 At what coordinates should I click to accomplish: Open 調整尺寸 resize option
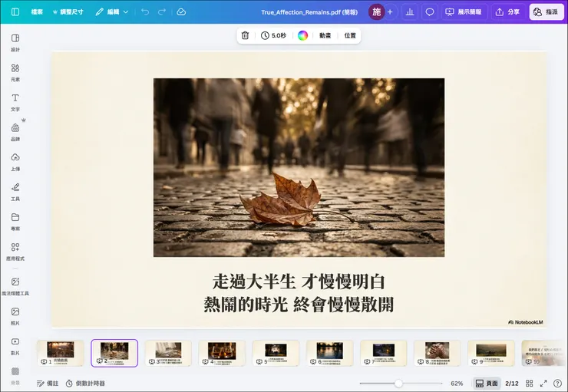coord(68,12)
